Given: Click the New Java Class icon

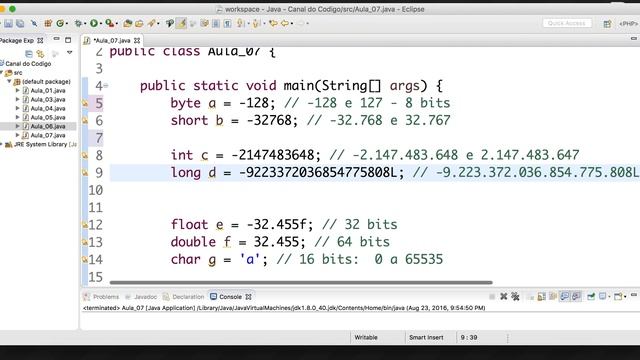Looking at the screenshot, I should 60,24.
